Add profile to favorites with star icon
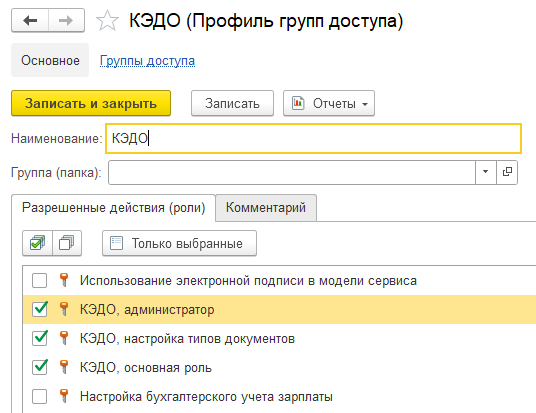 (x=107, y=21)
